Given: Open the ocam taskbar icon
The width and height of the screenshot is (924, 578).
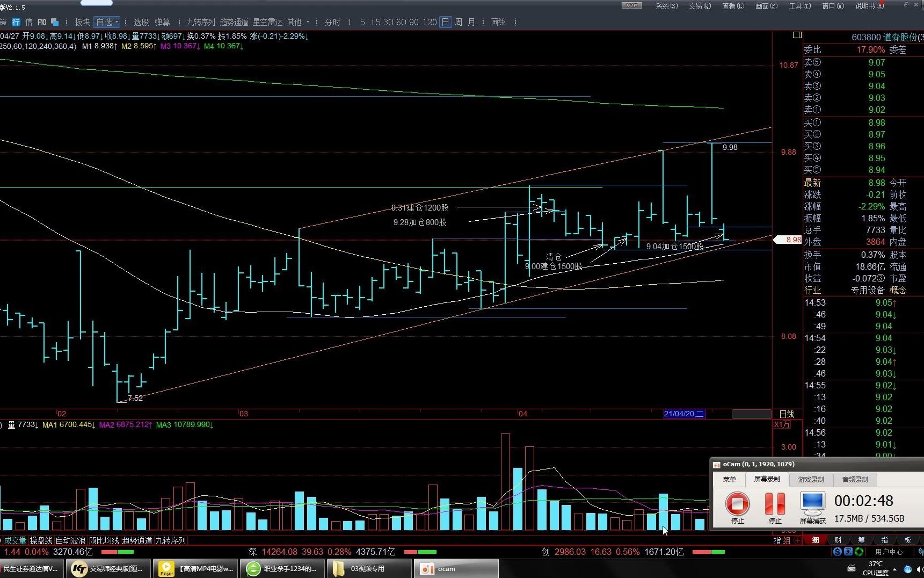Looking at the screenshot, I should (427, 568).
